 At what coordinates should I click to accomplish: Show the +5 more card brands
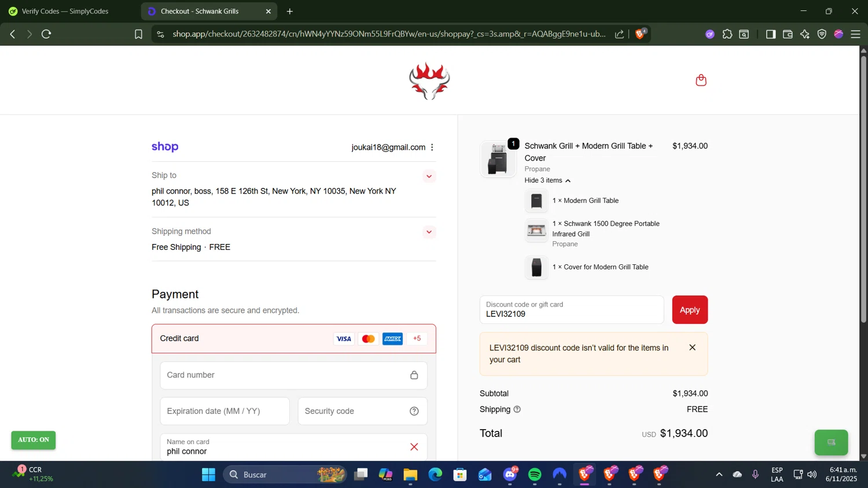(x=417, y=339)
